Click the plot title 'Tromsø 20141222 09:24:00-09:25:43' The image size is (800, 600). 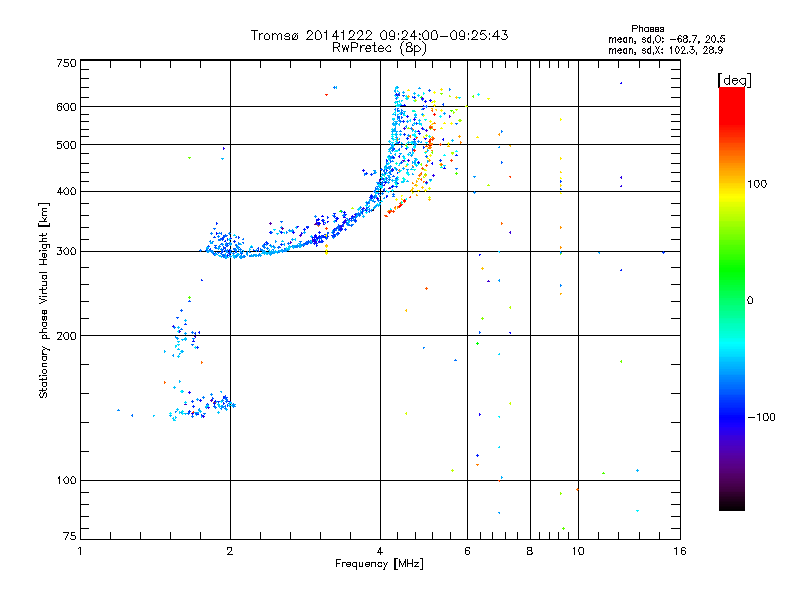pyautogui.click(x=379, y=35)
